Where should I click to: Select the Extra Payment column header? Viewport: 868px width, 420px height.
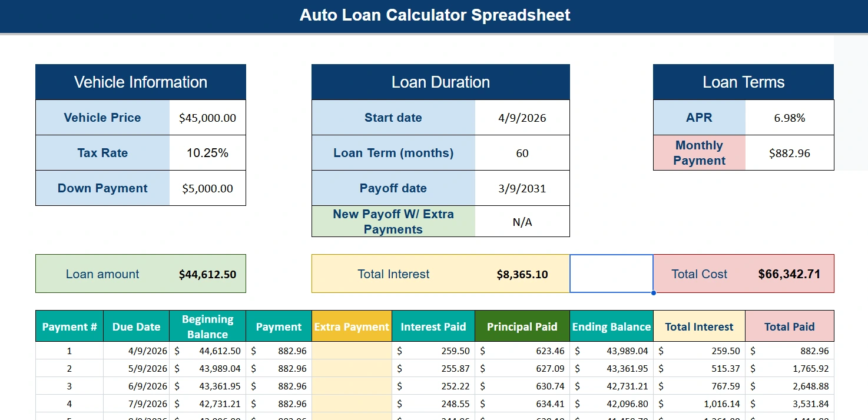coord(352,326)
